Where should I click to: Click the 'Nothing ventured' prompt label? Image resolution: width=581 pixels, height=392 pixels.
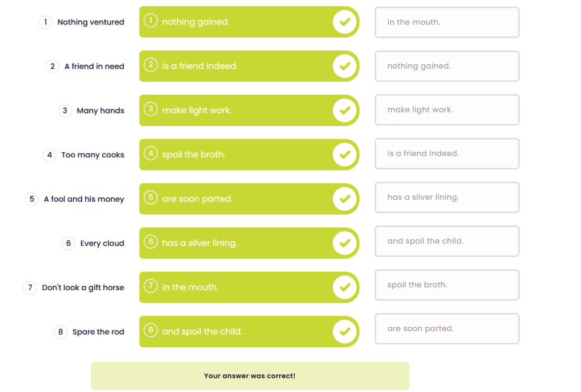pyautogui.click(x=90, y=22)
